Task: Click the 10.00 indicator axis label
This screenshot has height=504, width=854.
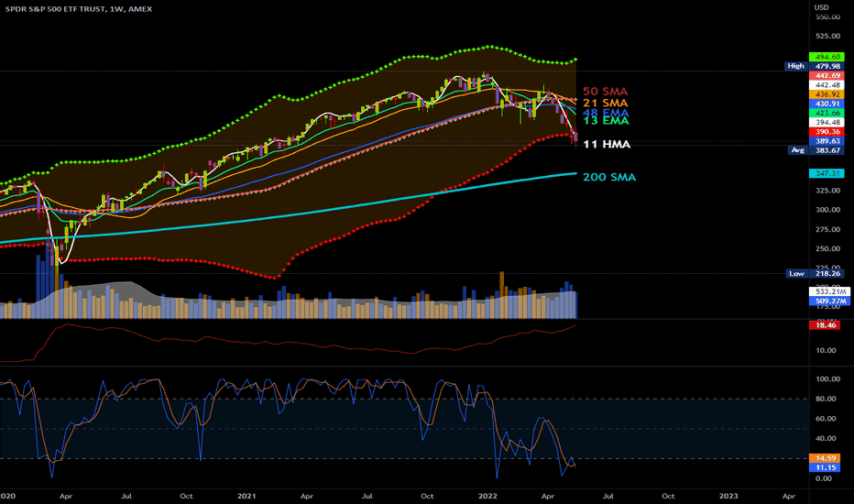Action: pyautogui.click(x=826, y=350)
